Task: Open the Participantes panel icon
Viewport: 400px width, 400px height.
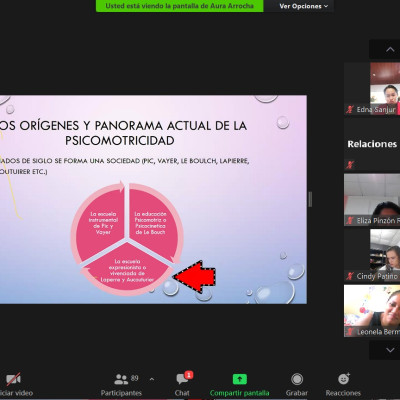Action: click(121, 379)
